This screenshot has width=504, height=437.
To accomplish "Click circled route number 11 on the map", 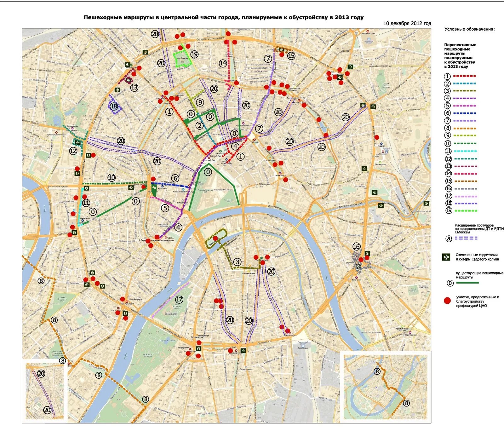I will point(86,203).
